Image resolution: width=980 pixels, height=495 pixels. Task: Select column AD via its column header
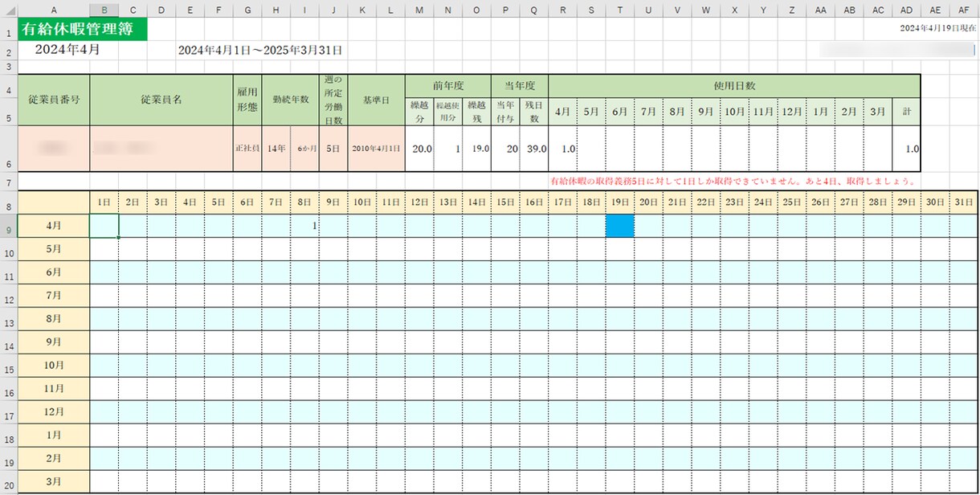tap(907, 9)
